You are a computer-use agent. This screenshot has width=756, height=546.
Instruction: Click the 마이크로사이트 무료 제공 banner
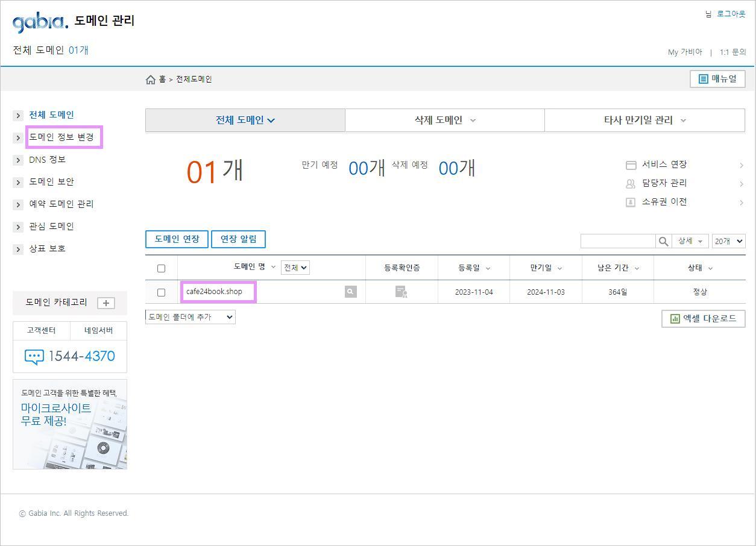[70, 424]
